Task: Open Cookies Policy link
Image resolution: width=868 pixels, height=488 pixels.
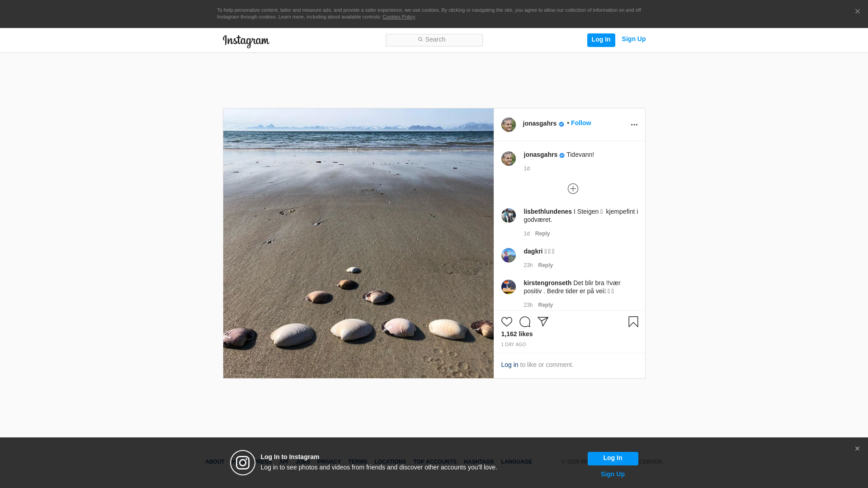Action: click(x=399, y=17)
